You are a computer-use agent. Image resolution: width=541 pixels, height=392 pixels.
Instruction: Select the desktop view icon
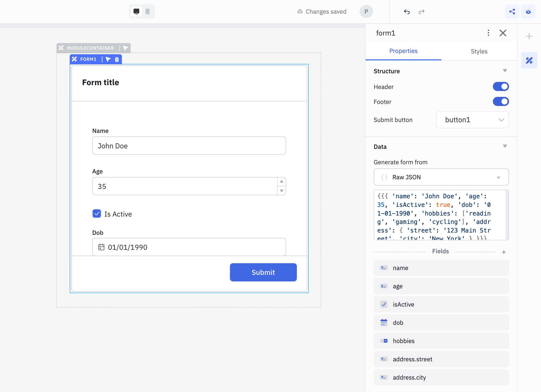136,11
